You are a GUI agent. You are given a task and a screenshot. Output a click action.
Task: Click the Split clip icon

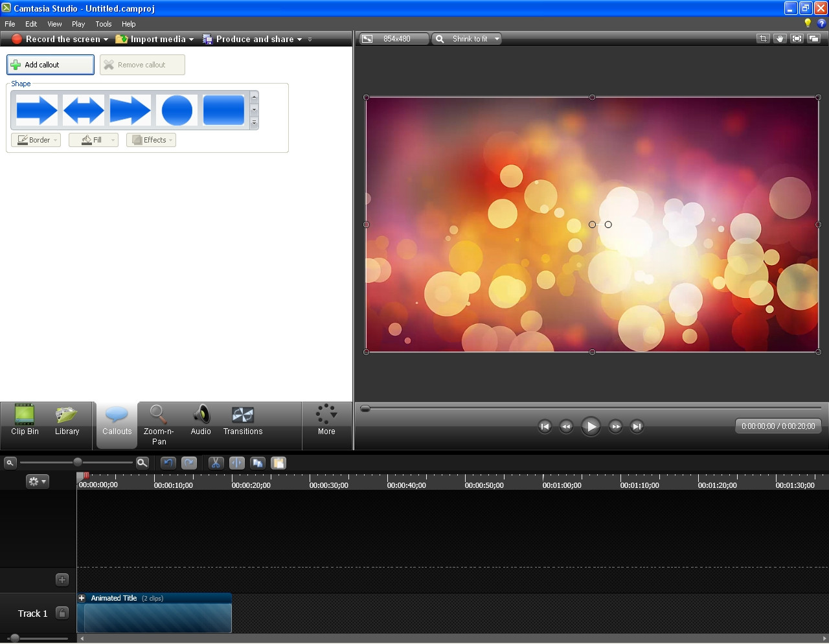237,463
